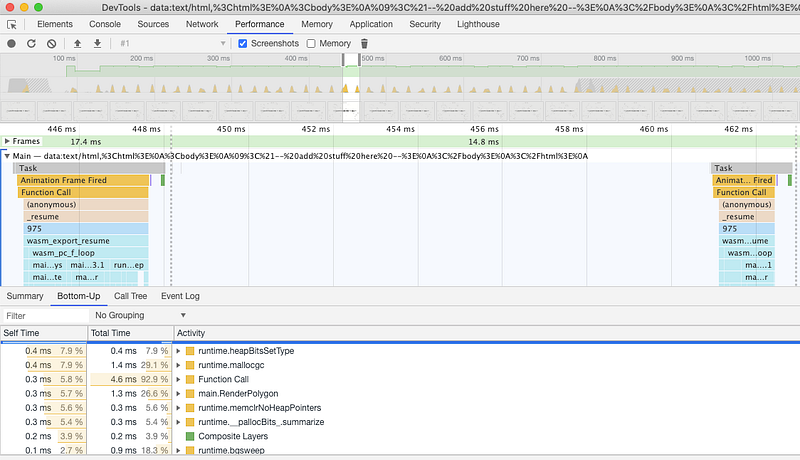
Task: Open the Sources tab
Action: click(153, 24)
